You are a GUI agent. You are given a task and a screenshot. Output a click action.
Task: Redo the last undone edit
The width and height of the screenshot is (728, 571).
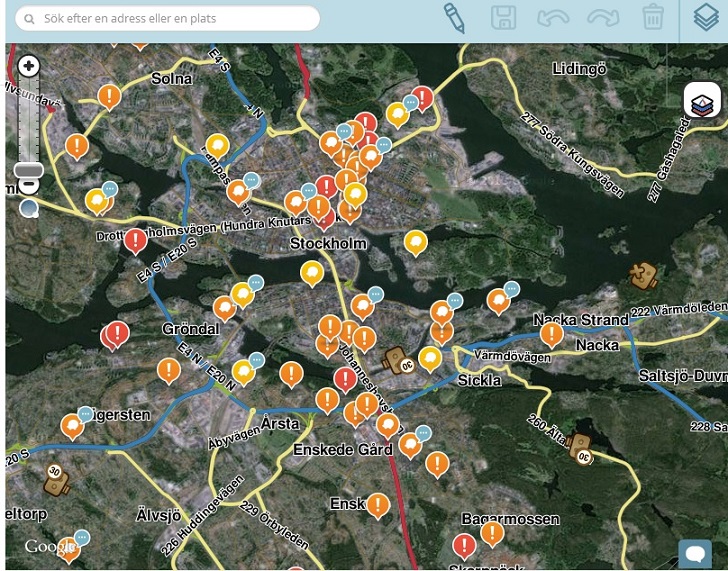pos(603,17)
